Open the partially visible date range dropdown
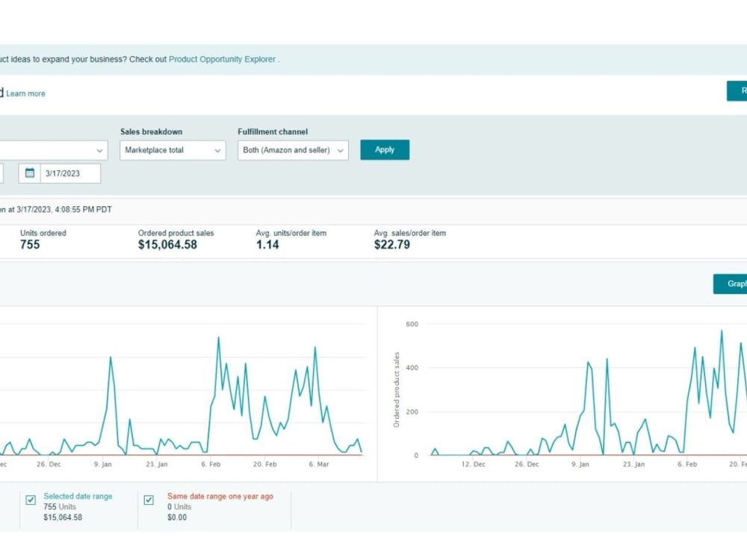This screenshot has height=560, width=747. point(53,150)
